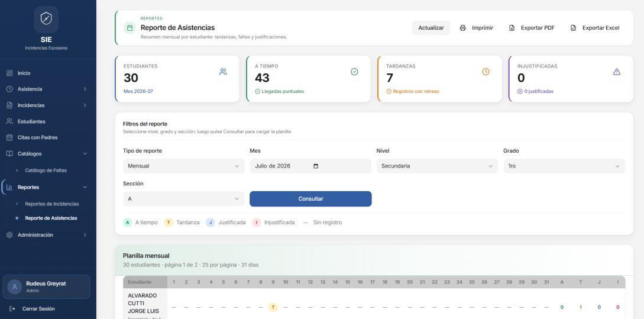This screenshot has height=319, width=644.
Task: Click the Llegadas puntuales text
Action: pyautogui.click(x=283, y=91)
